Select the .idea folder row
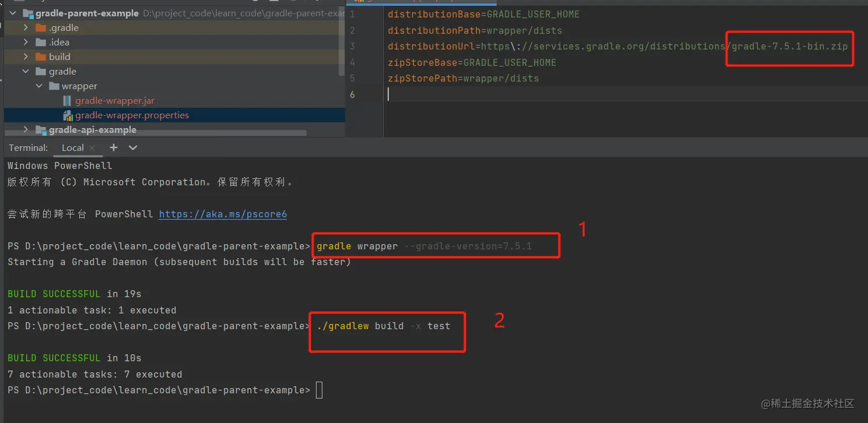This screenshot has width=868, height=423. click(x=174, y=42)
